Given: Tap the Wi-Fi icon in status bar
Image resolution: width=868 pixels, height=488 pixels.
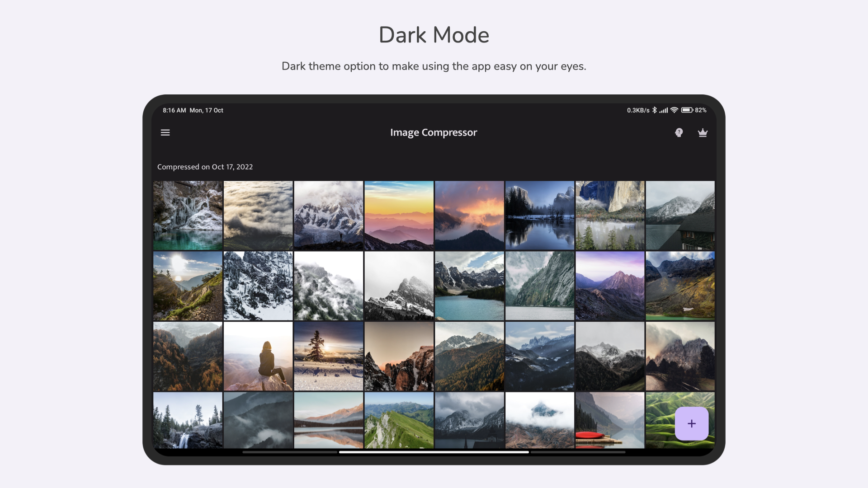Looking at the screenshot, I should coord(674,110).
